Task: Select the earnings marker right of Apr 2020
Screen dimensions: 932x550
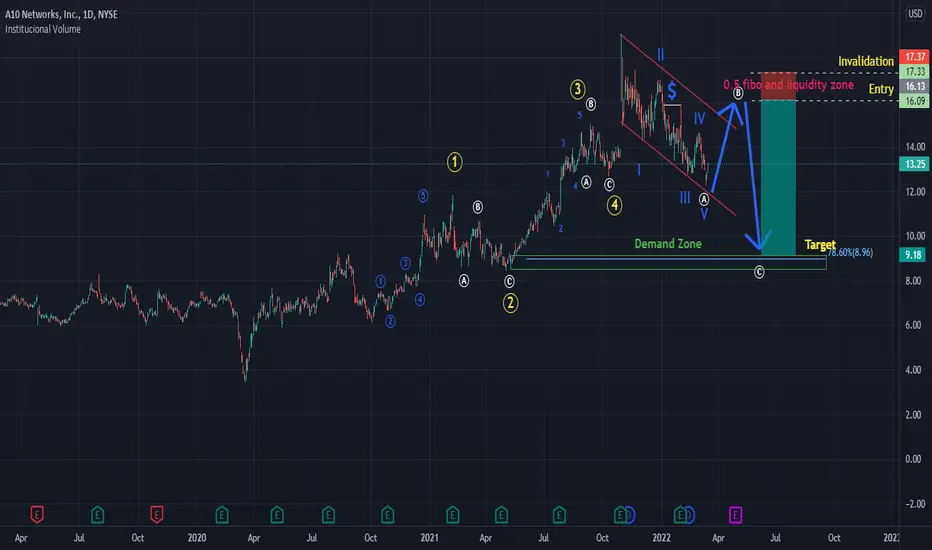Action: point(277,514)
